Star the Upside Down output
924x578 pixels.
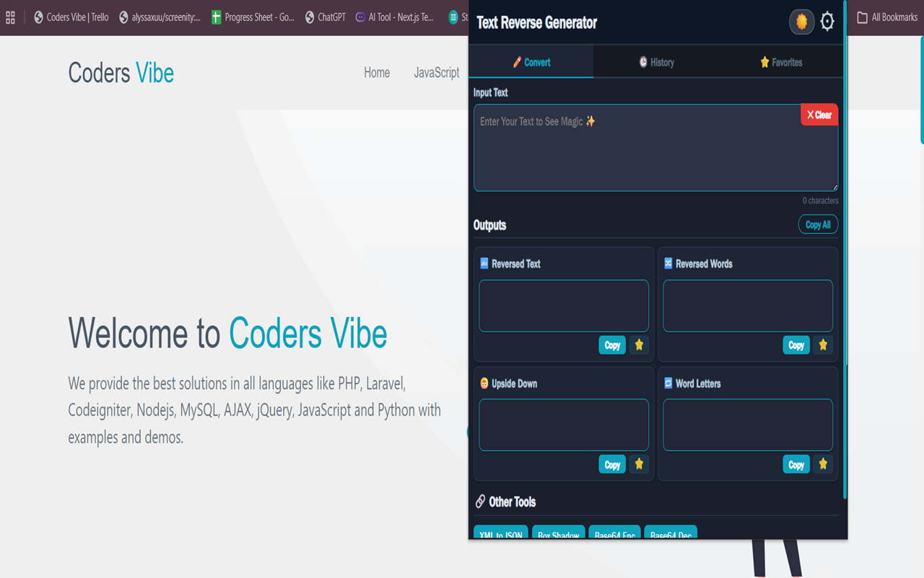tap(639, 465)
